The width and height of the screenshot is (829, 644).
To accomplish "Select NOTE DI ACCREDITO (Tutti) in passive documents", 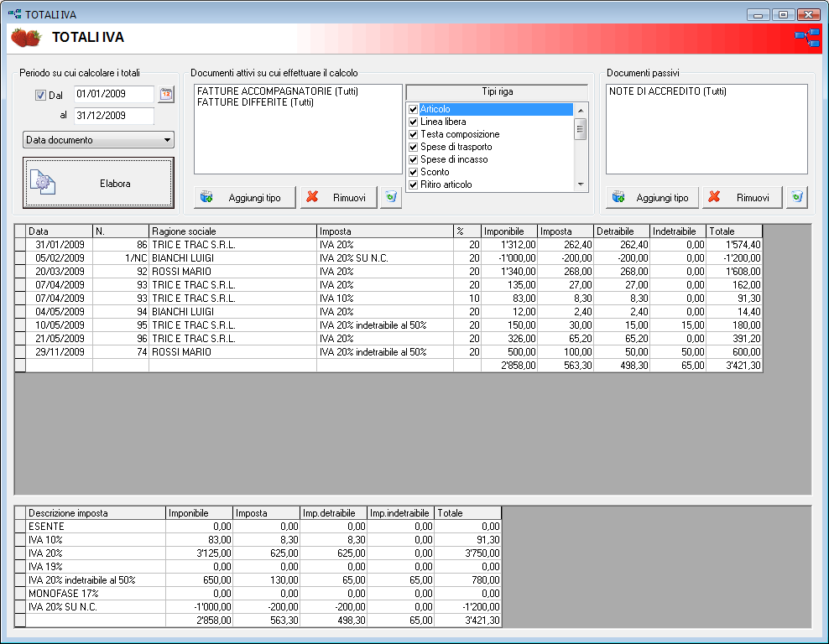I will [667, 91].
